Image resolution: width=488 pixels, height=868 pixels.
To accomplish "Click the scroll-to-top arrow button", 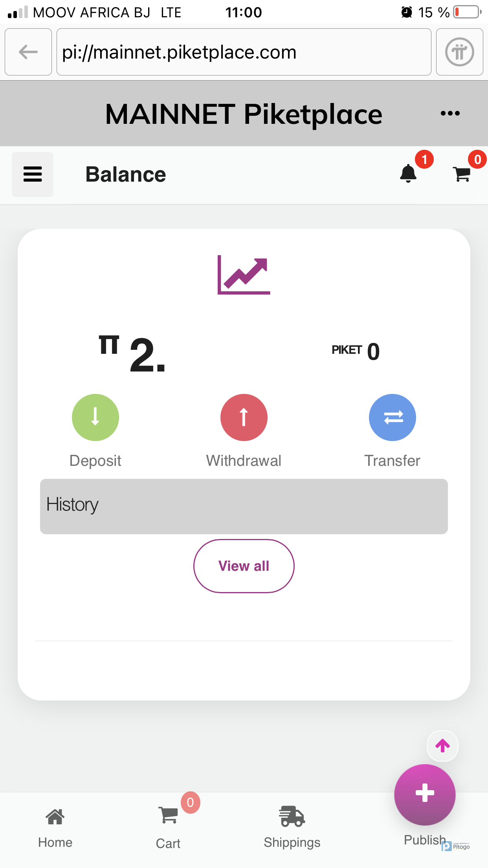I will [x=442, y=746].
